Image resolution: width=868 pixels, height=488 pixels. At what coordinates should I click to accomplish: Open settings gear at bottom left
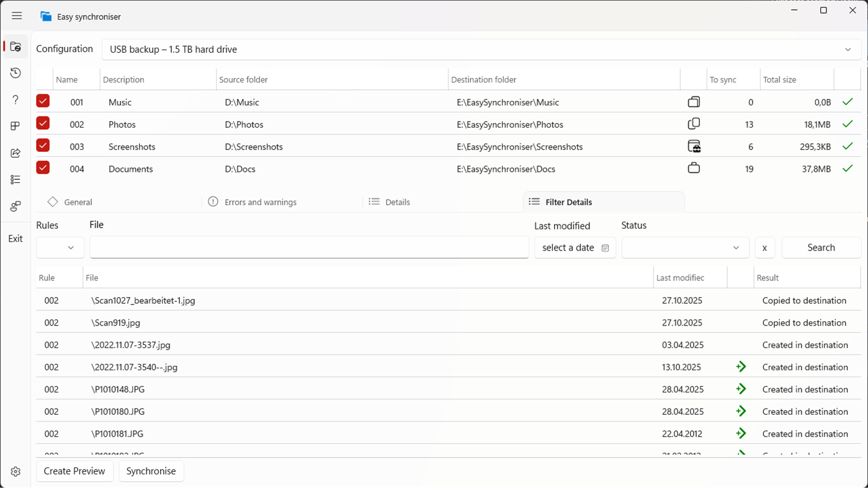[16, 472]
